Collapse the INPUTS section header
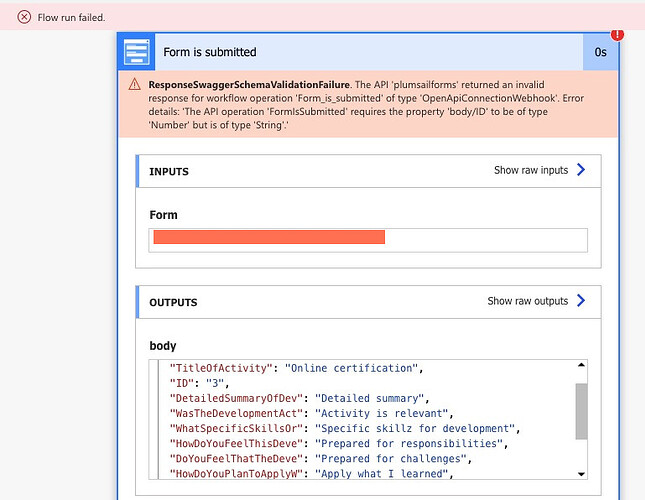 (300, 171)
